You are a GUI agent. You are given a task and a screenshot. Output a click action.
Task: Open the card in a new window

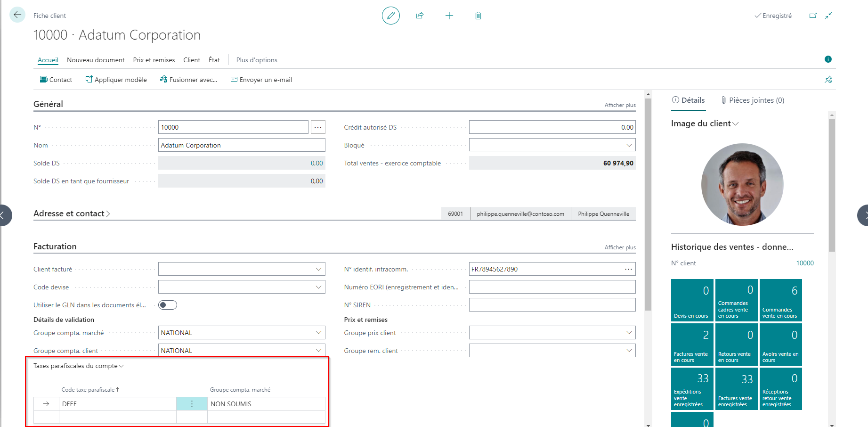813,16
